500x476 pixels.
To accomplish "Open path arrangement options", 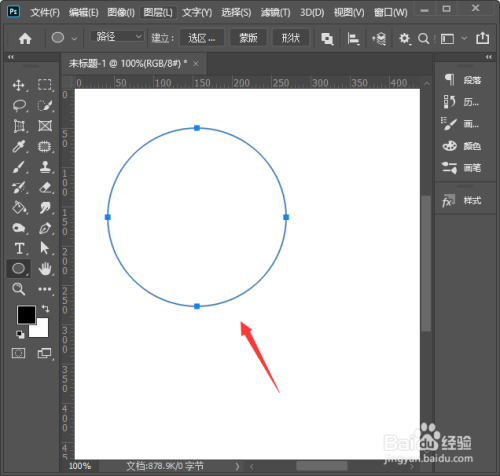I will coord(379,39).
